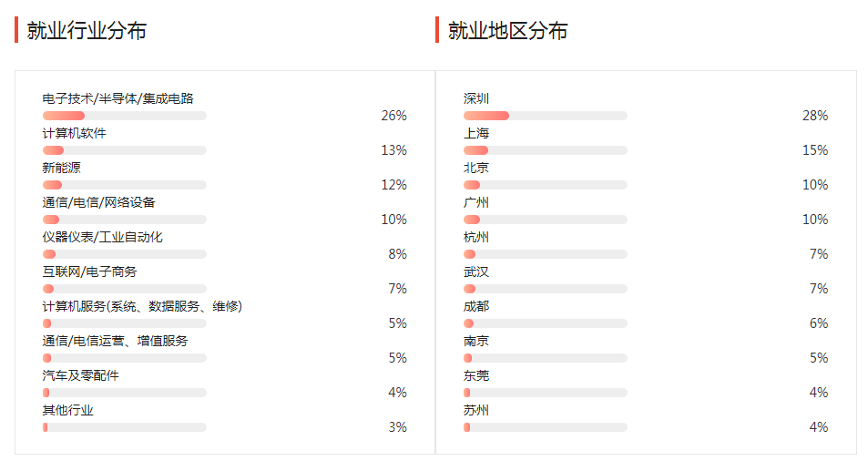868x461 pixels.
Task: Click the 电子技术/半导体/集成电路 progress bar
Action: tap(124, 116)
